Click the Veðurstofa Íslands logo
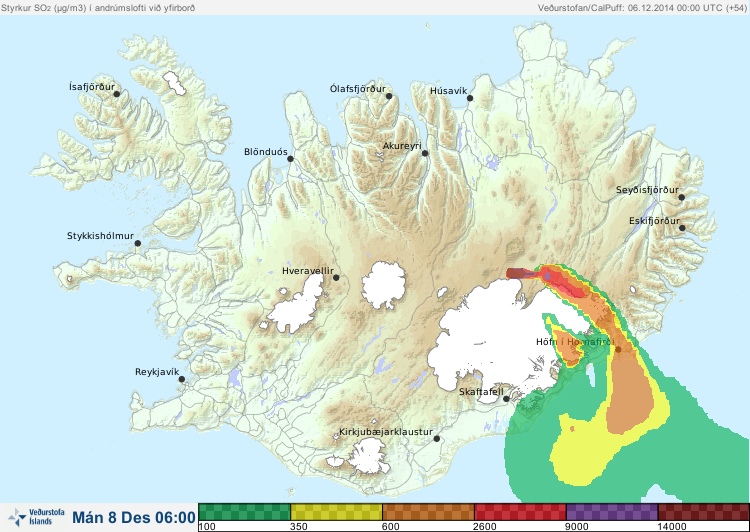The image size is (750, 532). pos(37,517)
